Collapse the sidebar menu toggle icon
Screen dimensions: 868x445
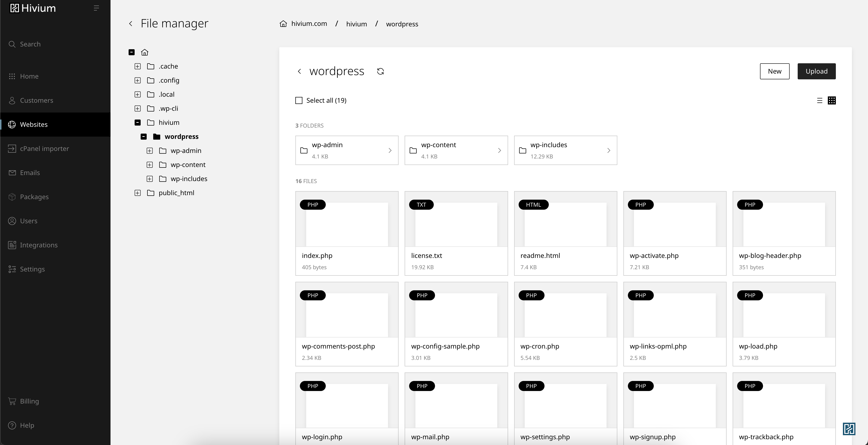coord(96,8)
